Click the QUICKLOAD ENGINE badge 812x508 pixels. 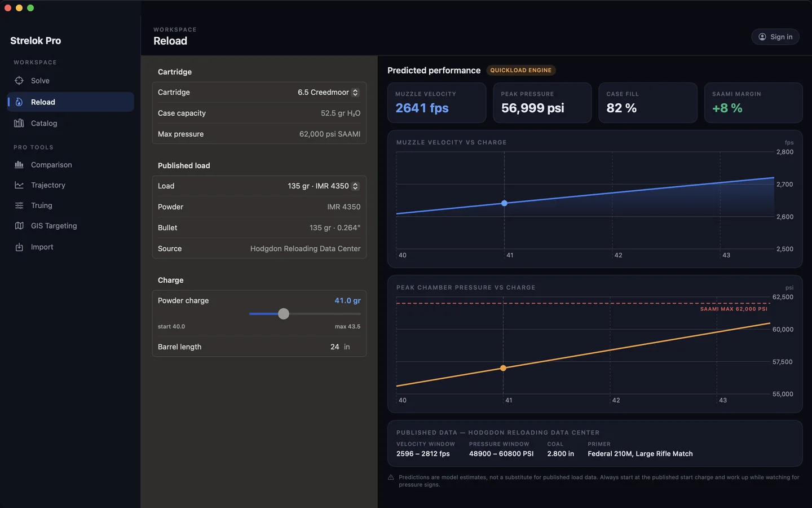tap(521, 71)
